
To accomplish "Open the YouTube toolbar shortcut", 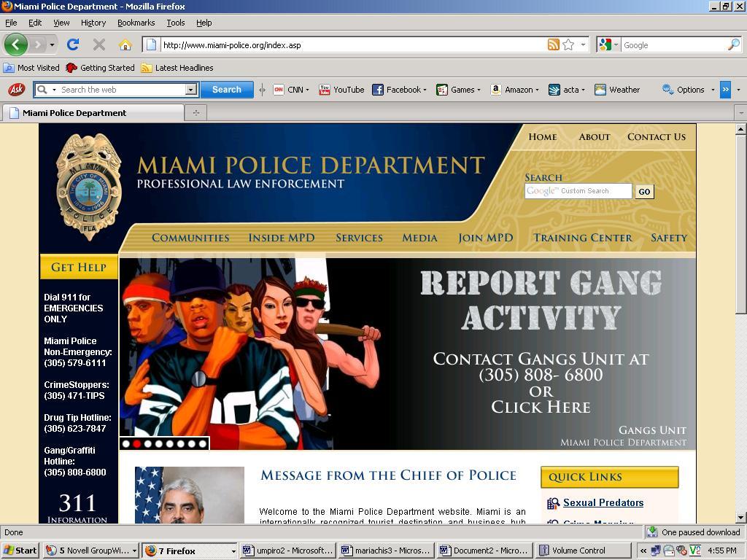I will click(x=341, y=90).
